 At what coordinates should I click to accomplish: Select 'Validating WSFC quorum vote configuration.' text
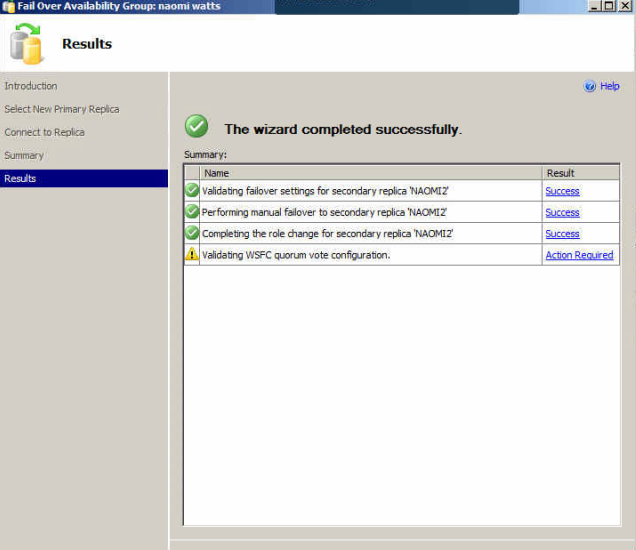coord(296,255)
